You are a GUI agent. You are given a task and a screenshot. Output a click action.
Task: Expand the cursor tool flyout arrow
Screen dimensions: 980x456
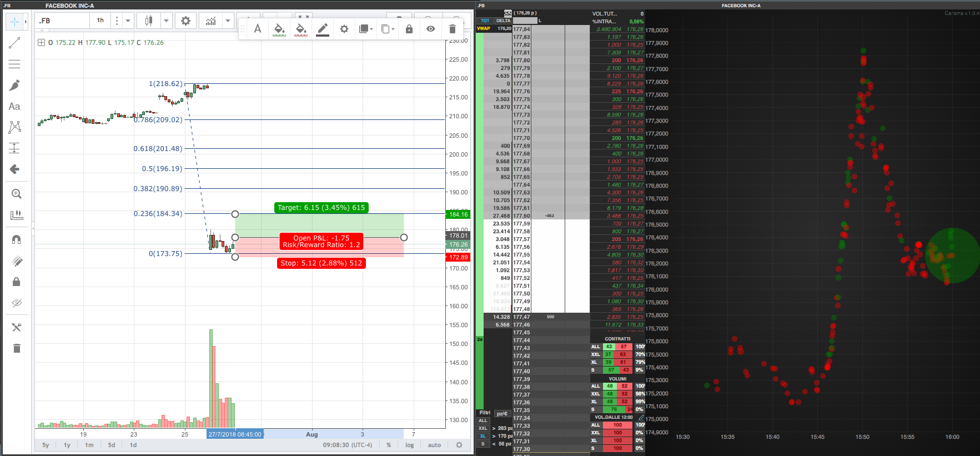[26, 22]
